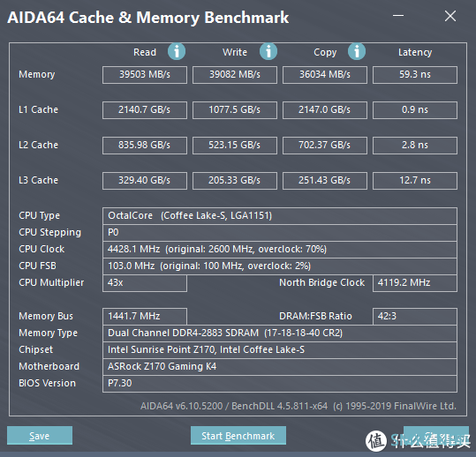This screenshot has width=476, height=457.
Task: Select the L3 Cache latency 12.7 ns
Action: coord(415,181)
